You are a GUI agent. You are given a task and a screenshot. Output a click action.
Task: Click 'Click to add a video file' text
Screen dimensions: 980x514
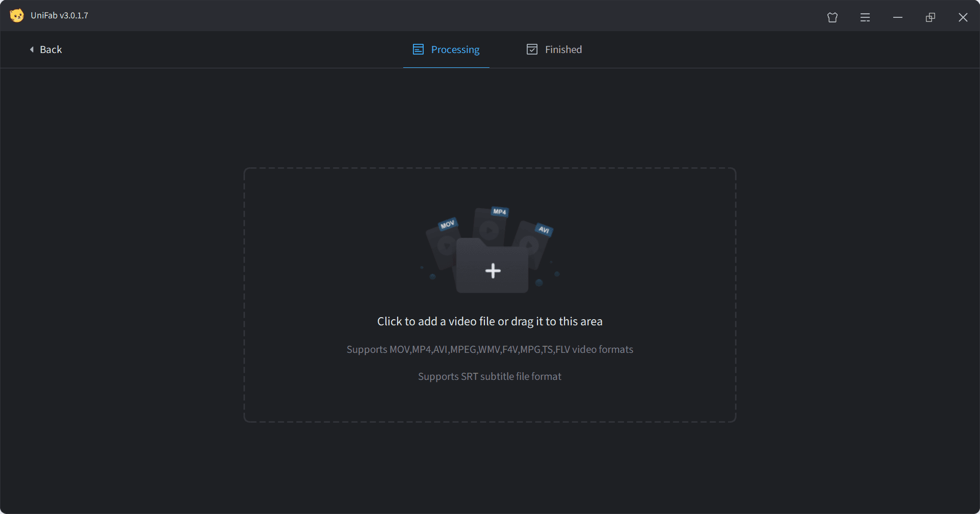point(489,321)
